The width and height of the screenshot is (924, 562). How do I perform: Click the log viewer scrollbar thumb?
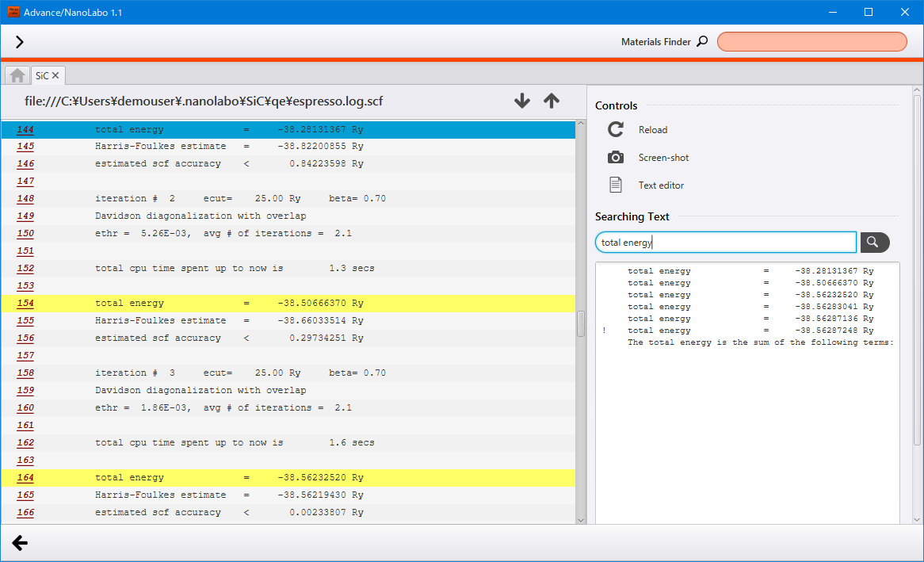[x=581, y=323]
